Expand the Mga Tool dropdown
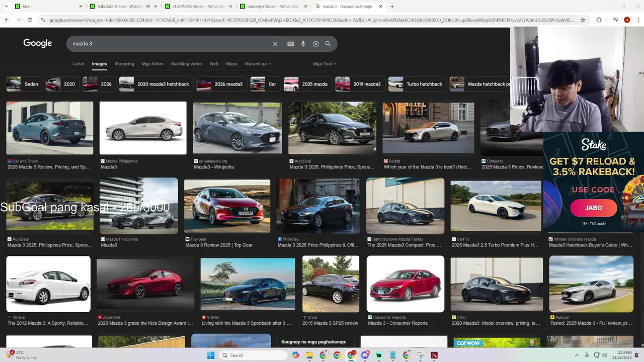The image size is (644, 362). (325, 64)
